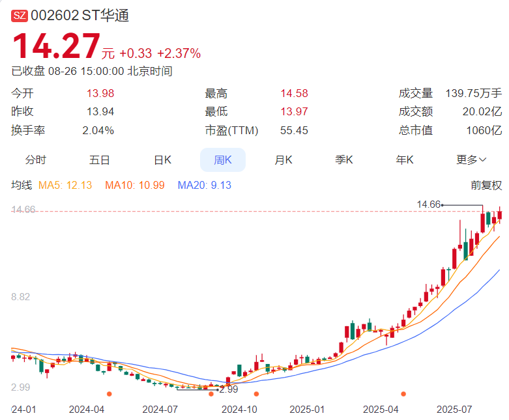Open the 均线 indicator settings
Image resolution: width=509 pixels, height=420 pixels.
pyautogui.click(x=22, y=185)
